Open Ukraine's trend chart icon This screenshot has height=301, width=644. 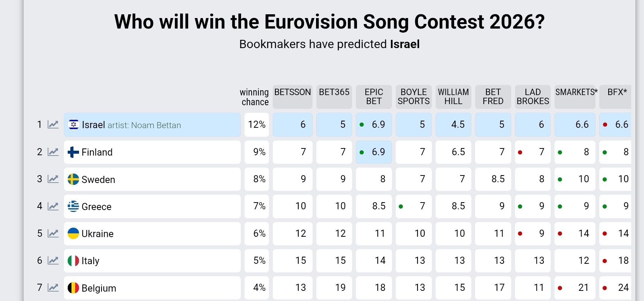click(53, 234)
